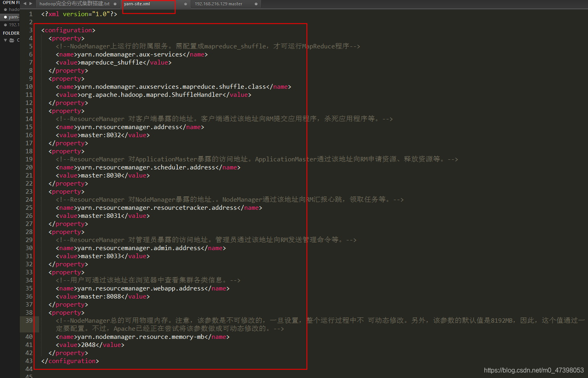This screenshot has width=588, height=378.
Task: Select the yarn- file in sidebar open files
Action: pyautogui.click(x=14, y=17)
